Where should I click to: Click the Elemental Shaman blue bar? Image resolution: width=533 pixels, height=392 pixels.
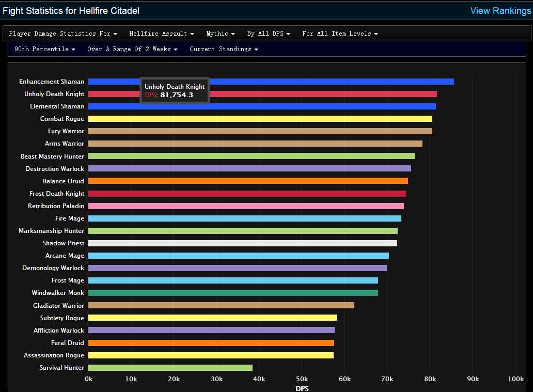pos(262,106)
